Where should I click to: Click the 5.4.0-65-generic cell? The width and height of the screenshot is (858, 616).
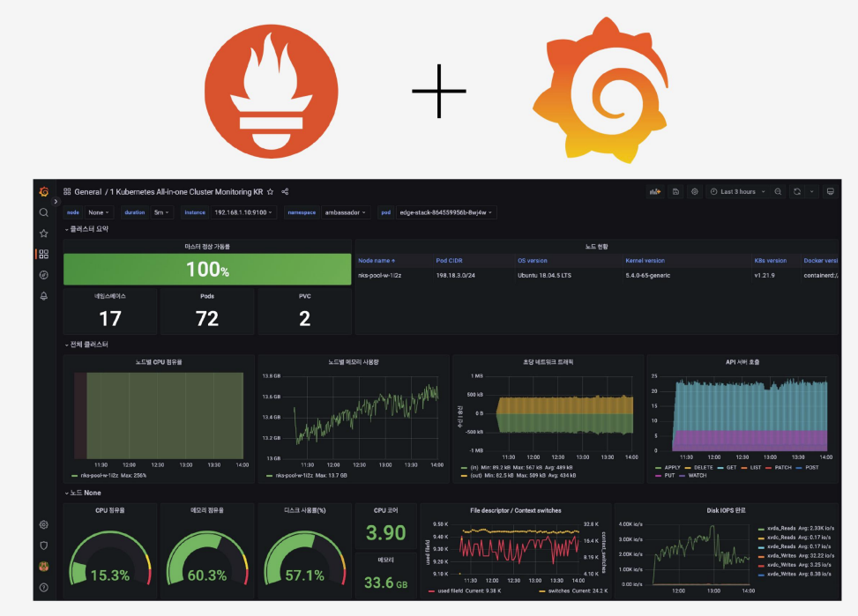[648, 276]
